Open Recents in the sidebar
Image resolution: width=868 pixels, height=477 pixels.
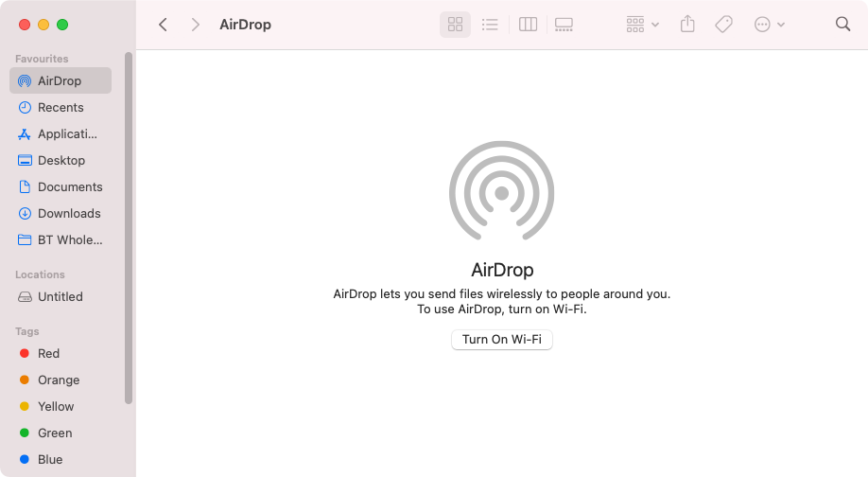[61, 108]
